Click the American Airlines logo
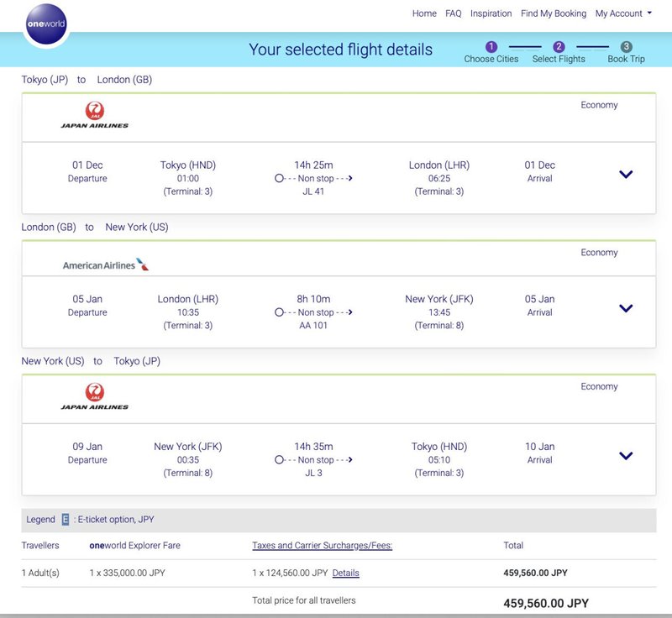The height and width of the screenshot is (618, 672). [106, 264]
